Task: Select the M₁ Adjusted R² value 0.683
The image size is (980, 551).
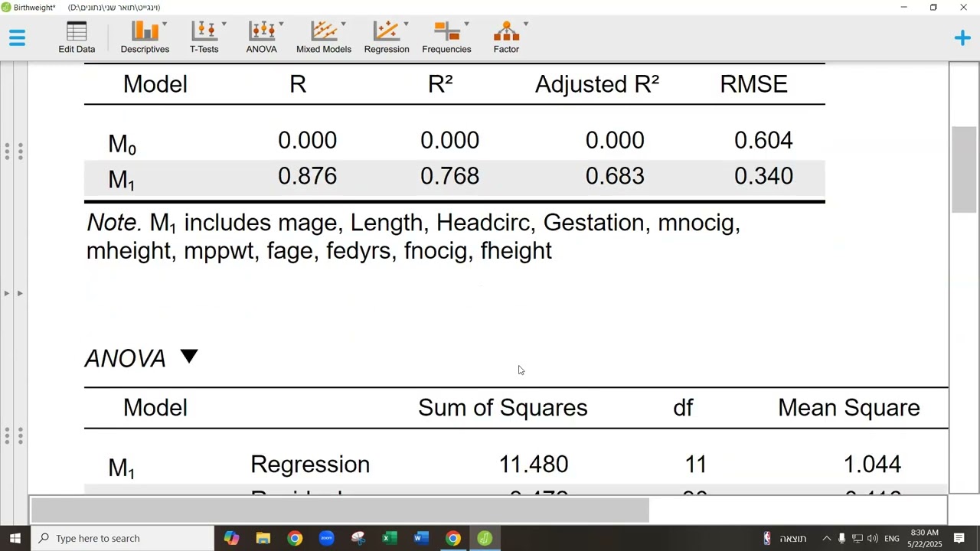Action: point(615,176)
